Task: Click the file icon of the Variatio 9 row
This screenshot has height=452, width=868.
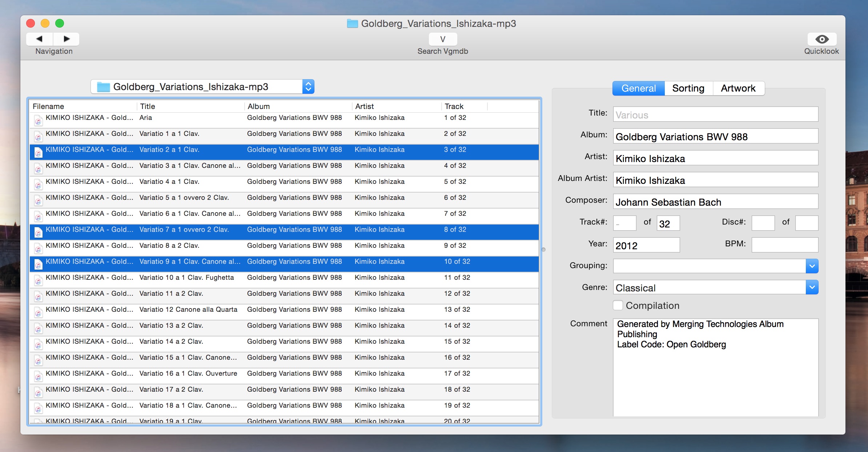Action: (x=38, y=264)
